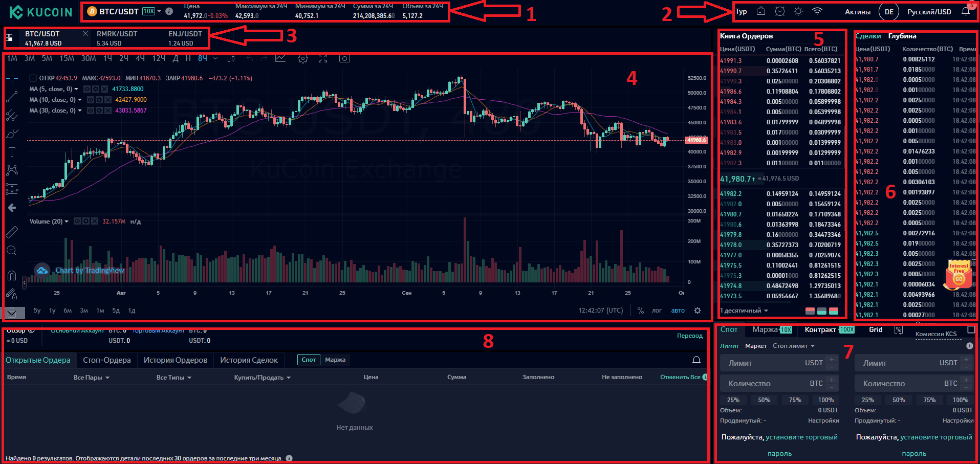The width and height of the screenshot is (980, 464).
Task: Toggle light/dark theme sun icon
Action: click(x=798, y=11)
